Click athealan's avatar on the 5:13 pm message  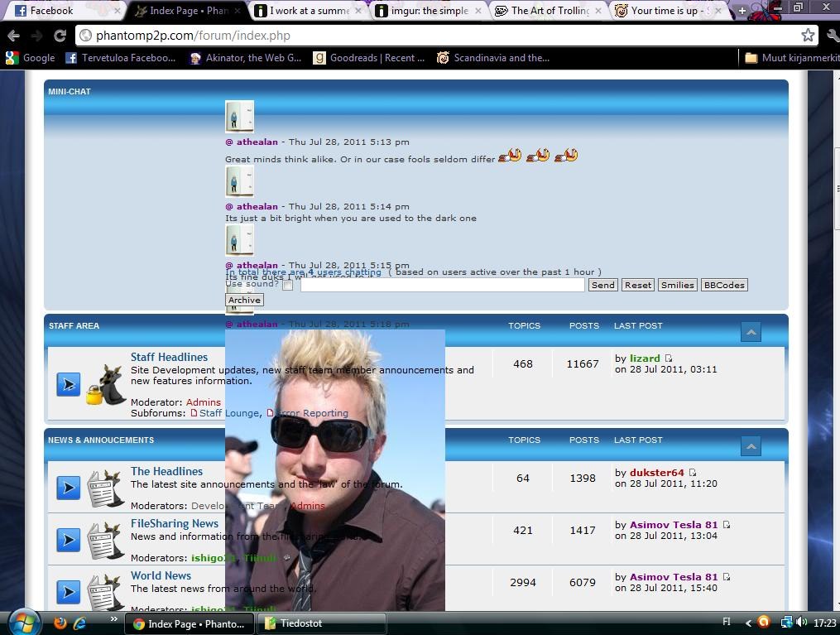[x=239, y=116]
